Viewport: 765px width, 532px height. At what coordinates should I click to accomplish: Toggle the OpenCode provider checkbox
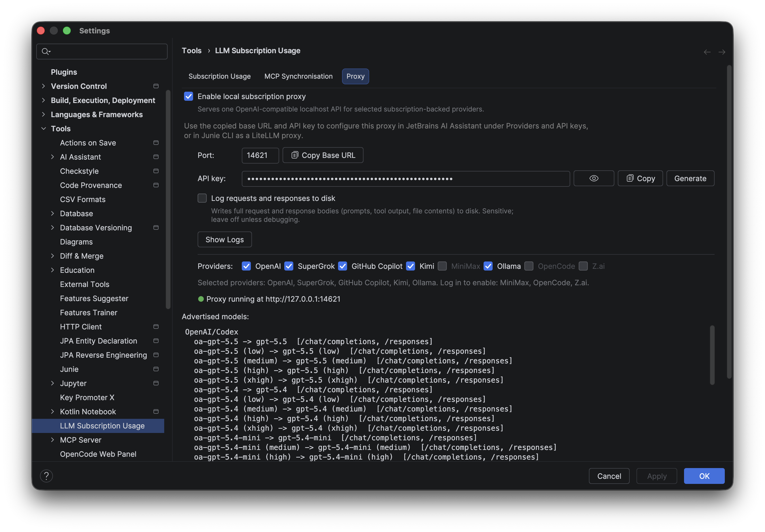(529, 266)
